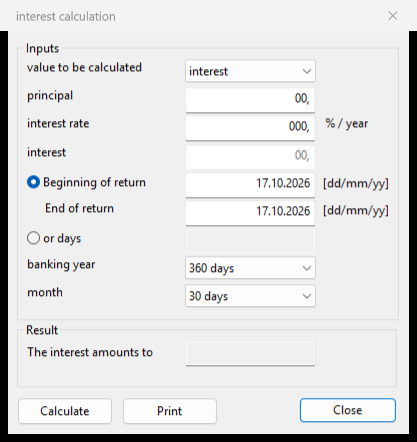Select the 'or days' radio button
The image size is (417, 442).
point(33,238)
